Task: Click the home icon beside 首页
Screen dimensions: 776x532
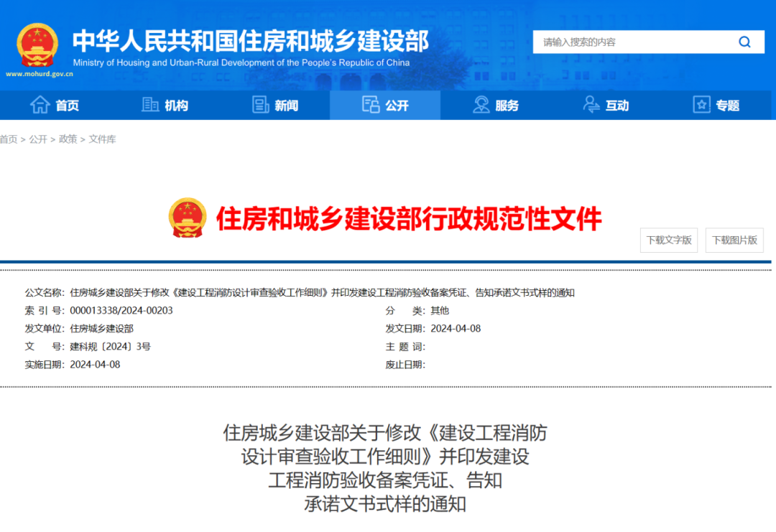Action: coord(40,105)
